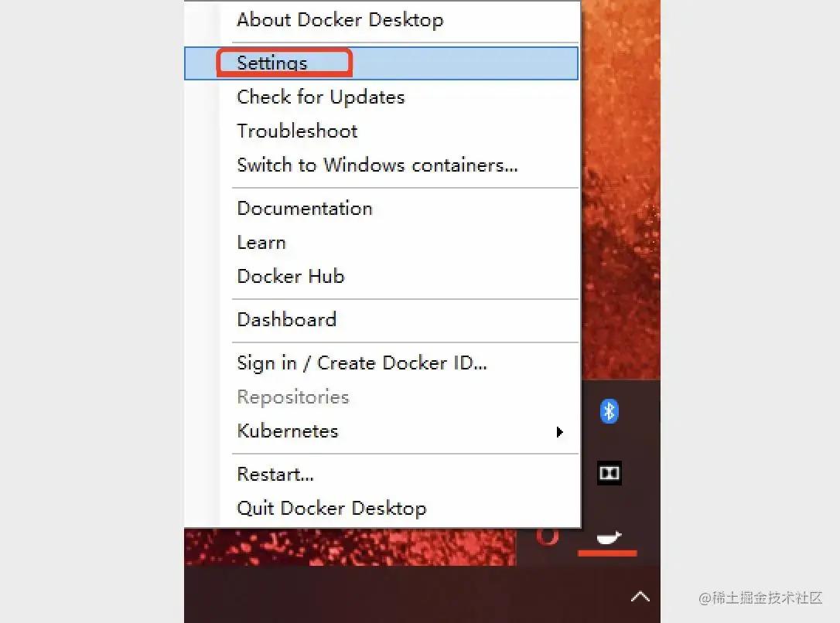Click the Dolby audio tray icon
This screenshot has width=840, height=623.
click(609, 473)
